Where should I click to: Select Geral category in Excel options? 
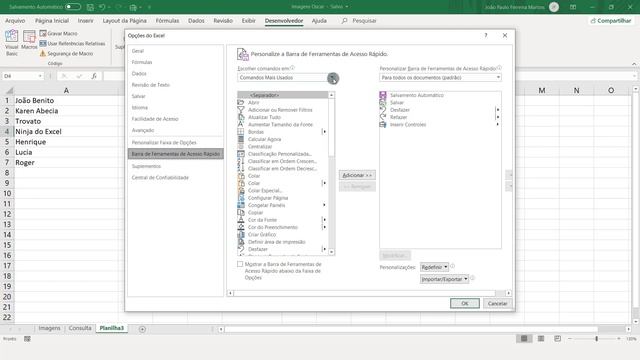click(176, 51)
